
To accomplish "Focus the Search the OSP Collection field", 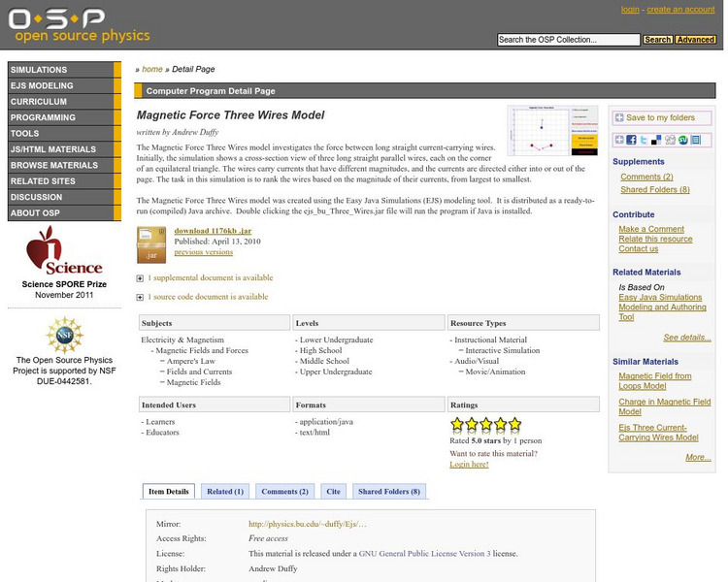I will pyautogui.click(x=568, y=40).
